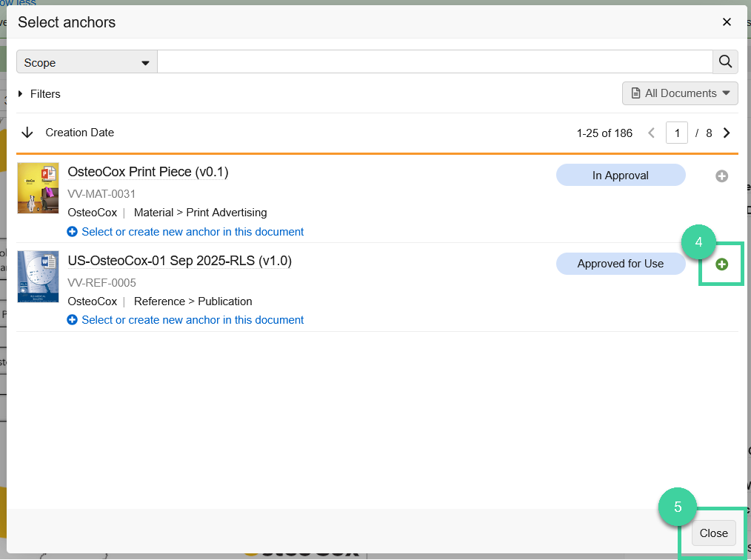Expand the Filters section
This screenshot has width=751, height=560.
coord(39,94)
